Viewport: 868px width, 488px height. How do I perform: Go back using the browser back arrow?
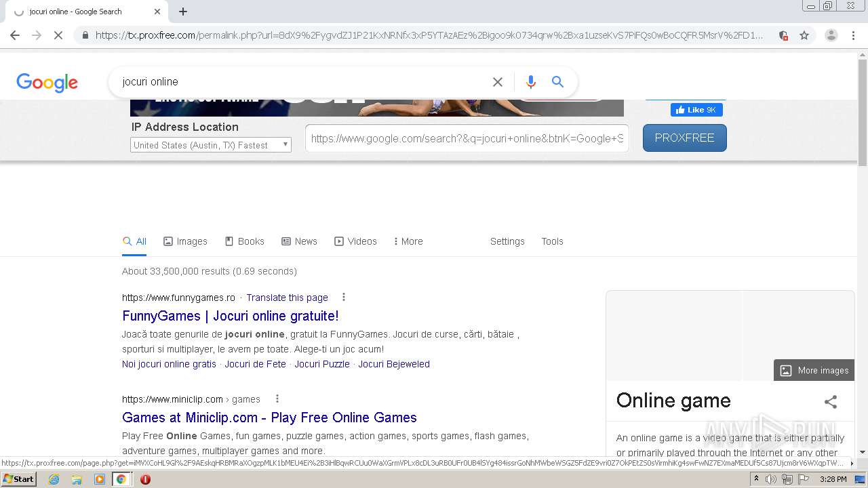15,35
